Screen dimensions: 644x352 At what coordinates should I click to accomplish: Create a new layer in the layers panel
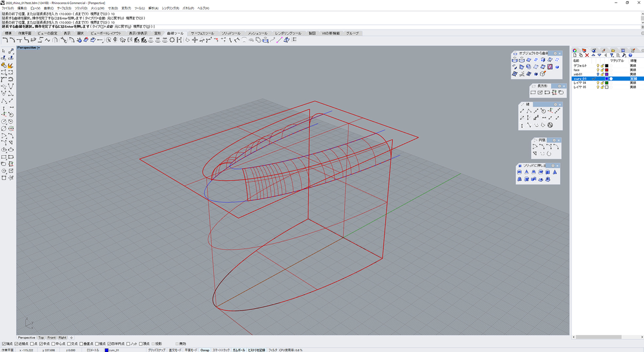575,55
